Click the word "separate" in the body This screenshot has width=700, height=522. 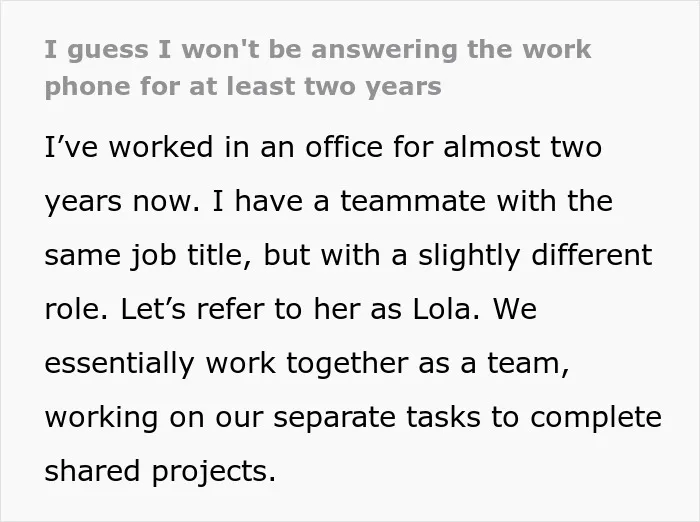click(x=334, y=418)
